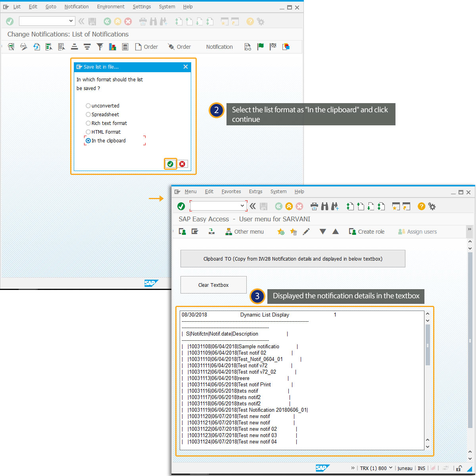Screen dimensions: 476x476
Task: Cancel the Save list dialog with red X
Action: coord(182,164)
